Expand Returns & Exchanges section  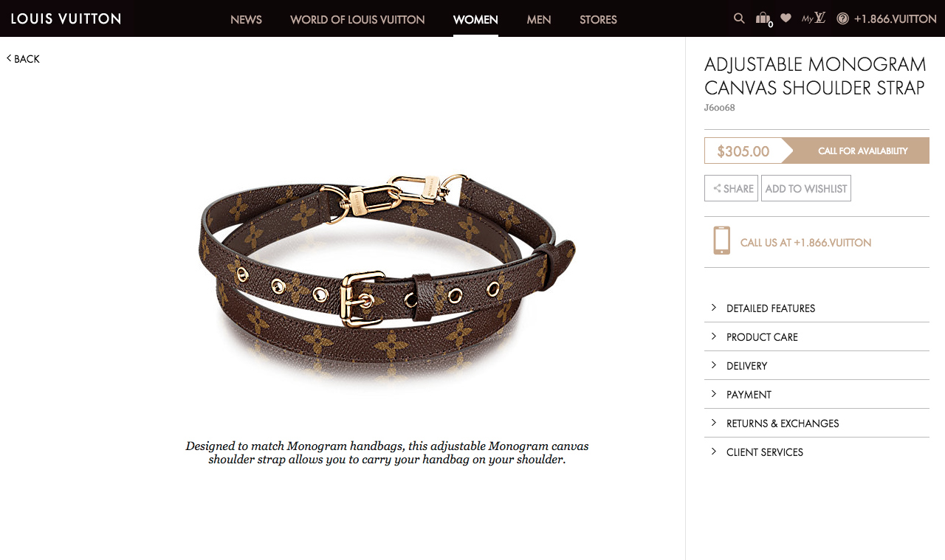click(817, 424)
